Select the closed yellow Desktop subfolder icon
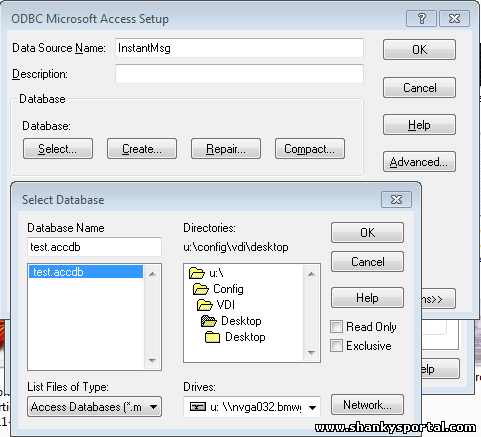 (212, 337)
